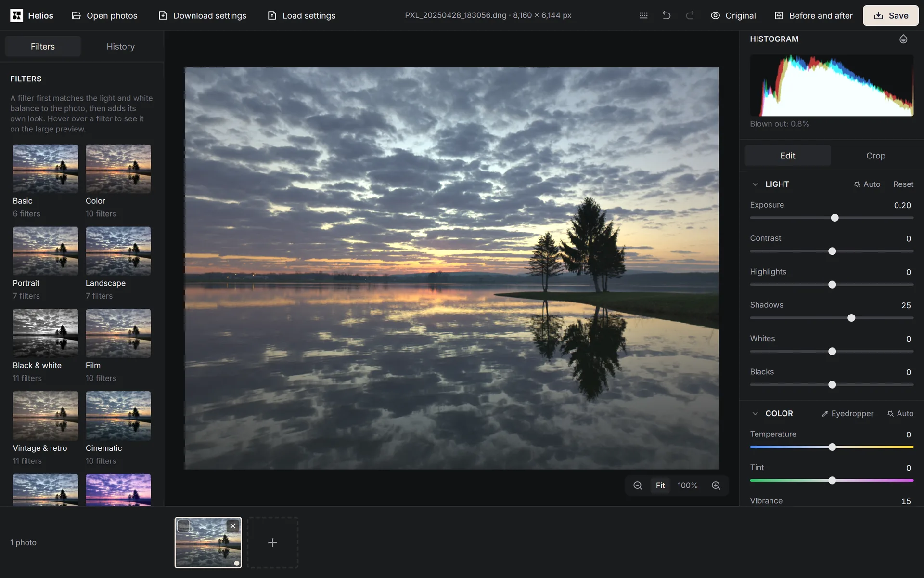The width and height of the screenshot is (924, 578).
Task: Redo the last undone edit
Action: point(690,15)
